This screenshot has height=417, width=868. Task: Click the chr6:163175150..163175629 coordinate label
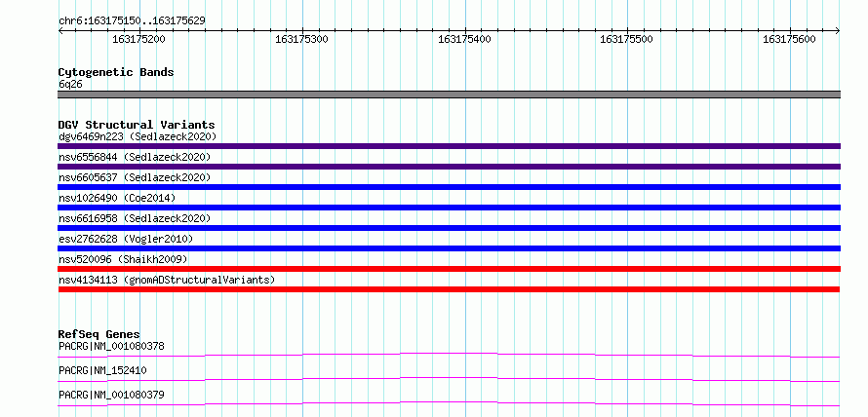132,21
